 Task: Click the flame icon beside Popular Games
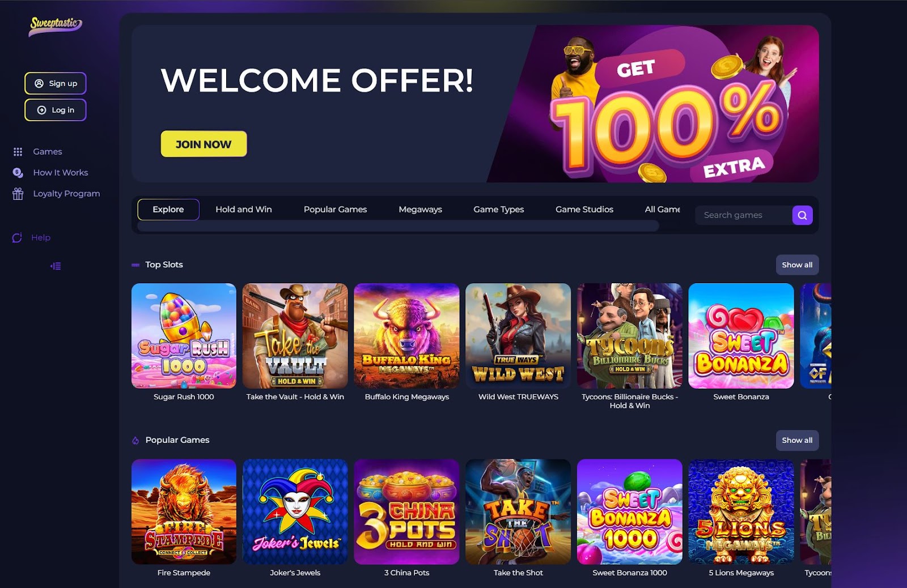135,441
